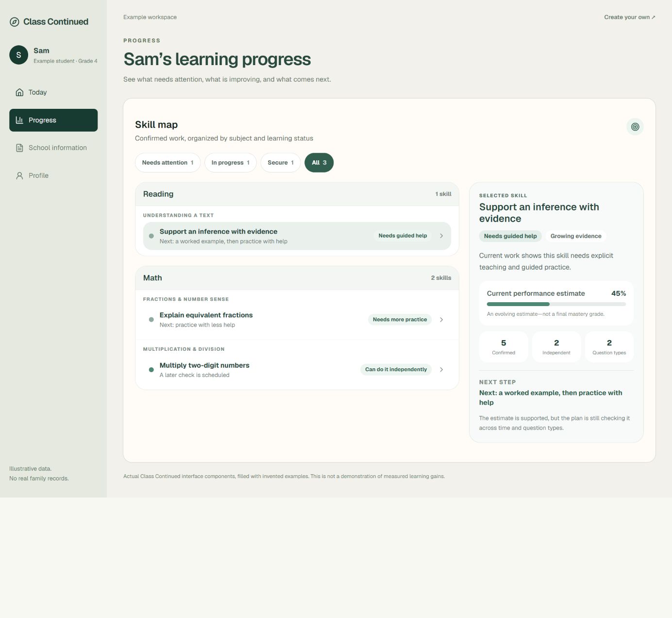Click the 5 Confirmed stat card
Image resolution: width=672 pixels, height=618 pixels.
pos(504,347)
